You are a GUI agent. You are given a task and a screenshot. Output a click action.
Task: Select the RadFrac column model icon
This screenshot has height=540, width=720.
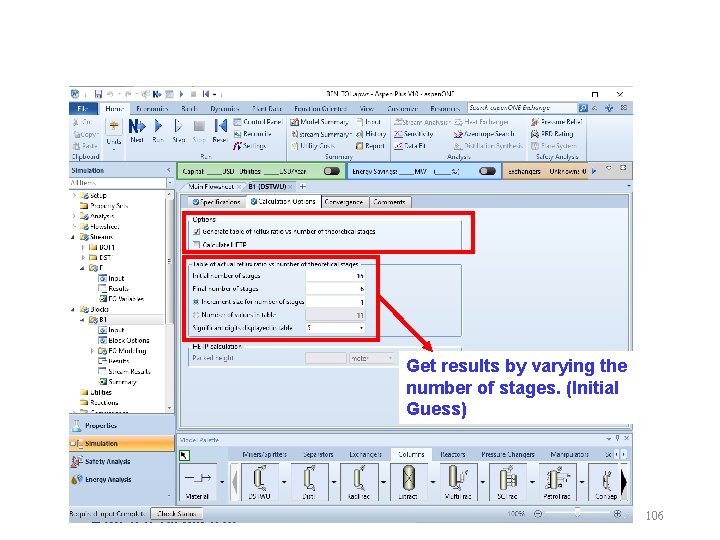[359, 482]
